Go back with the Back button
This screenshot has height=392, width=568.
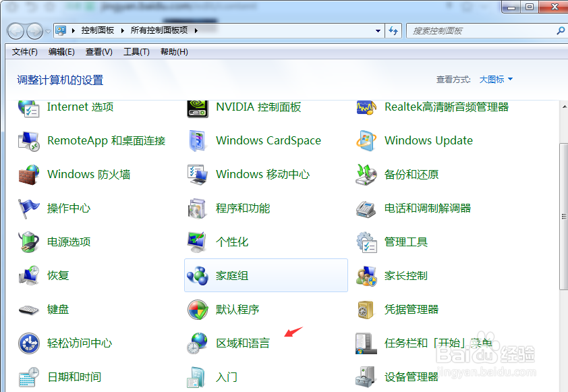point(16,31)
